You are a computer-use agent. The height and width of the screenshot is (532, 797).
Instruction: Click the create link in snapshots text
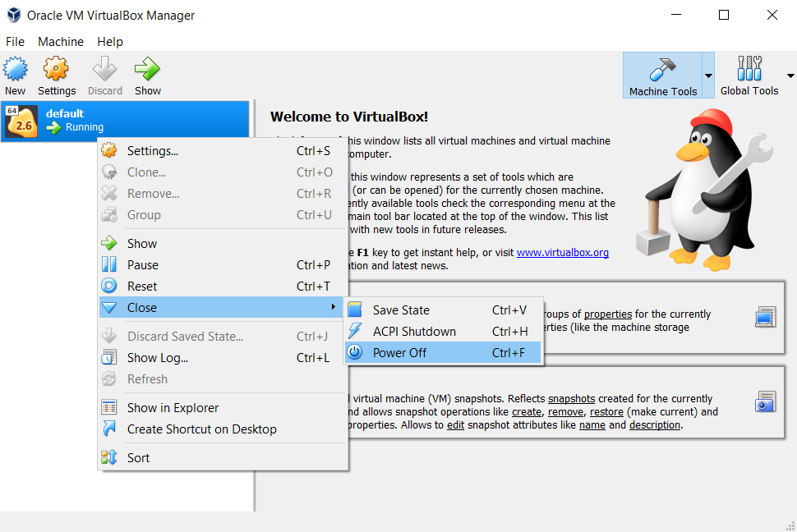(x=527, y=411)
